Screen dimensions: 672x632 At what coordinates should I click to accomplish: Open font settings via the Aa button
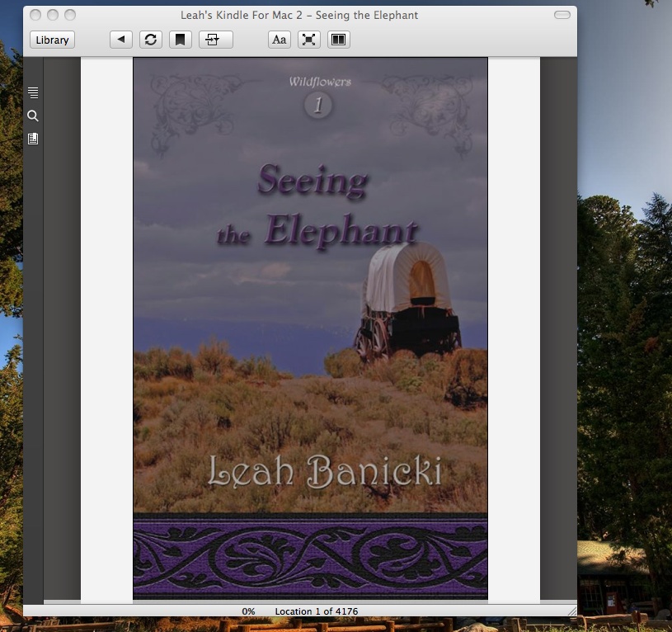coord(280,40)
